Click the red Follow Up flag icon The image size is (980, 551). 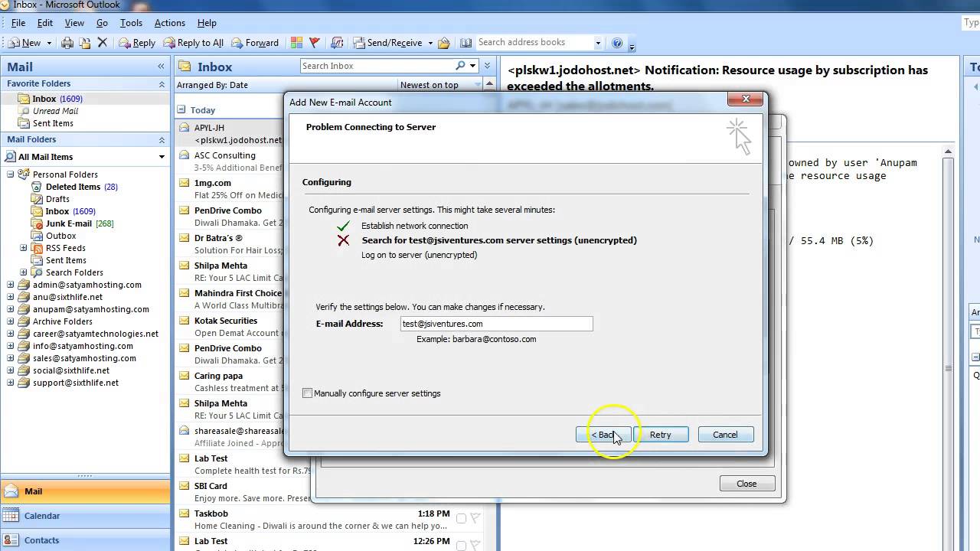pos(314,43)
